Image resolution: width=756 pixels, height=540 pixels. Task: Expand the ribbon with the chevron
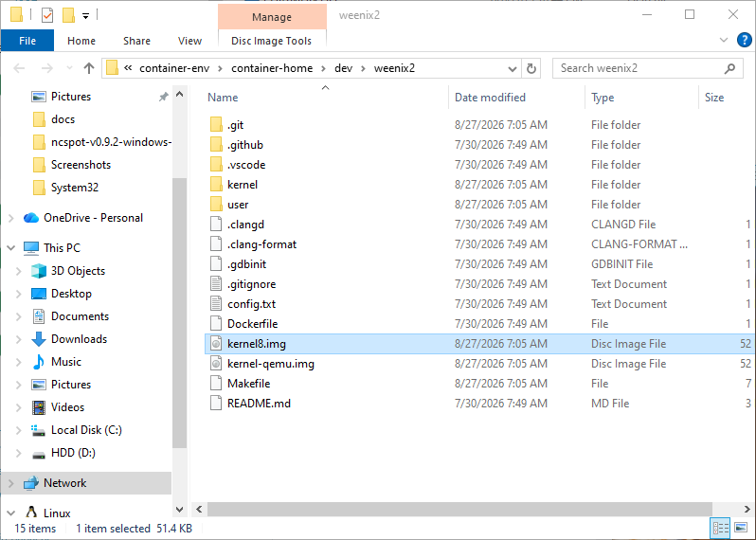click(x=724, y=40)
